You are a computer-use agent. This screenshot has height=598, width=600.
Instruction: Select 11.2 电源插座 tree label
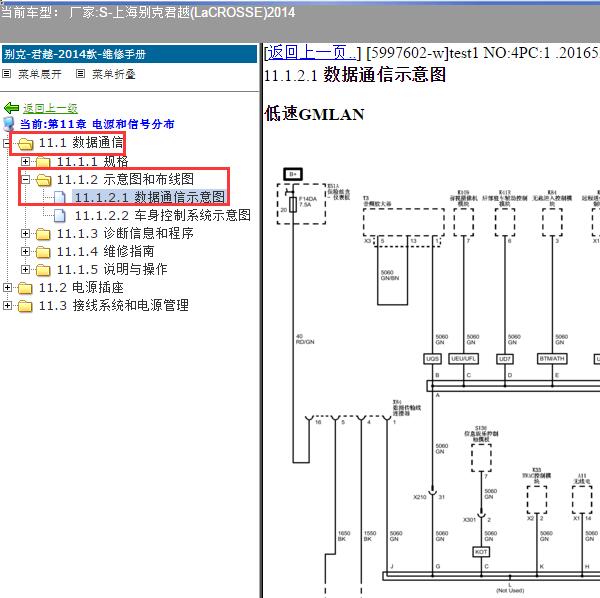pos(81,287)
